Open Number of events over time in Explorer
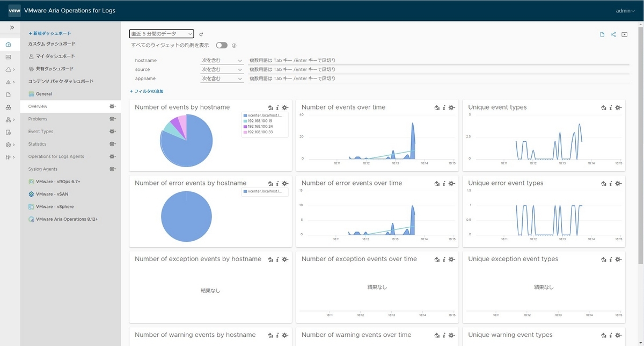This screenshot has height=346, width=644. 437,107
